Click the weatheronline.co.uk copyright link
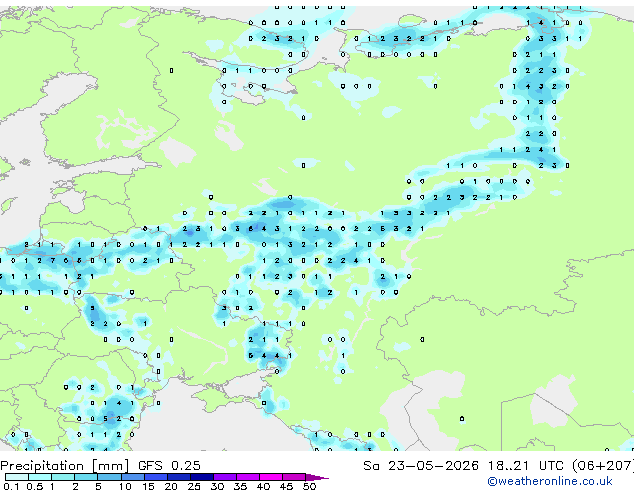 point(550,481)
